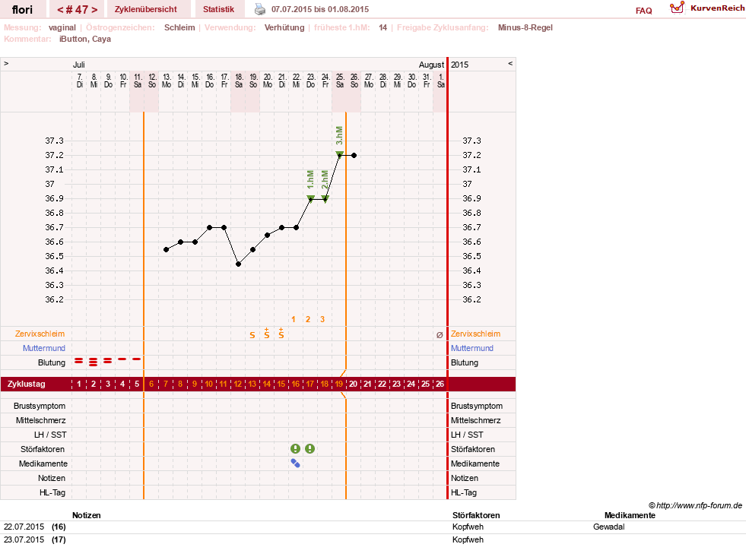Click the 1.hM green triangle marker
The height and width of the screenshot is (560, 746).
[310, 198]
